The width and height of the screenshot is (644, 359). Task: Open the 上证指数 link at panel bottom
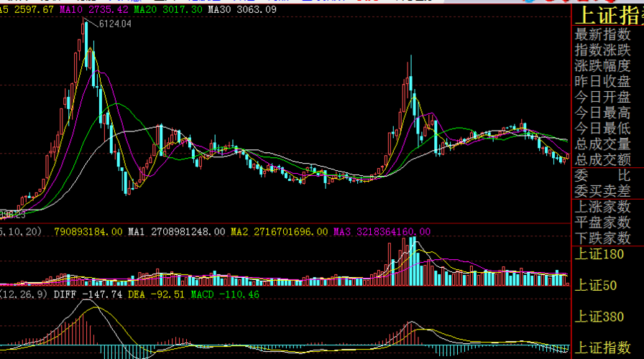pos(602,348)
